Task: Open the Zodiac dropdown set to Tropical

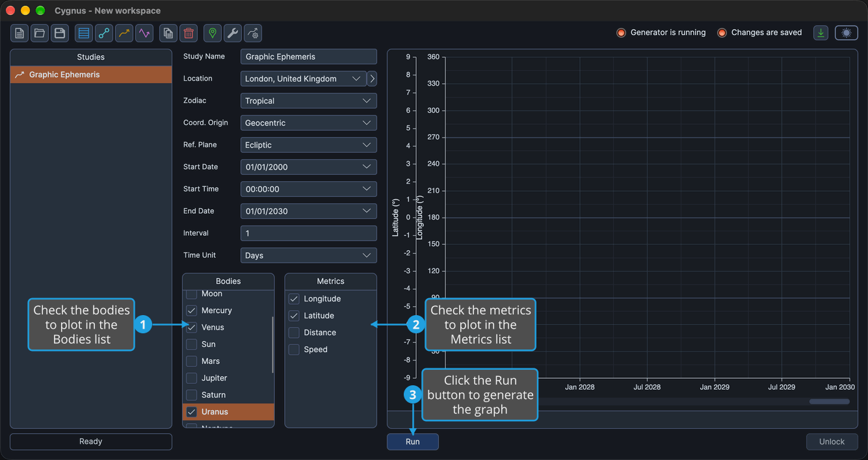Action: coord(308,101)
